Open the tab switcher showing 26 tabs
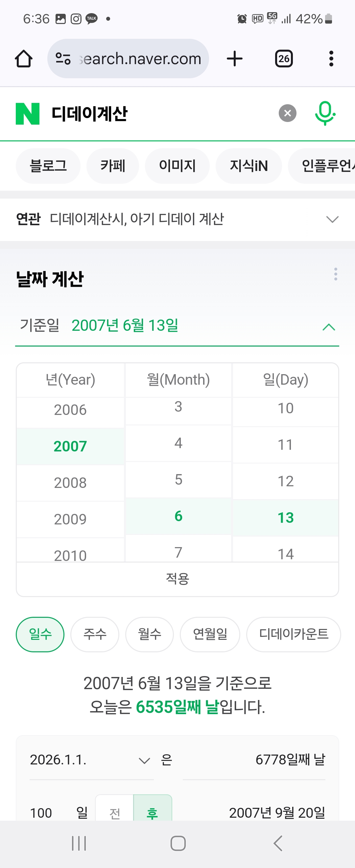Viewport: 355px width, 868px height. pyautogui.click(x=284, y=59)
